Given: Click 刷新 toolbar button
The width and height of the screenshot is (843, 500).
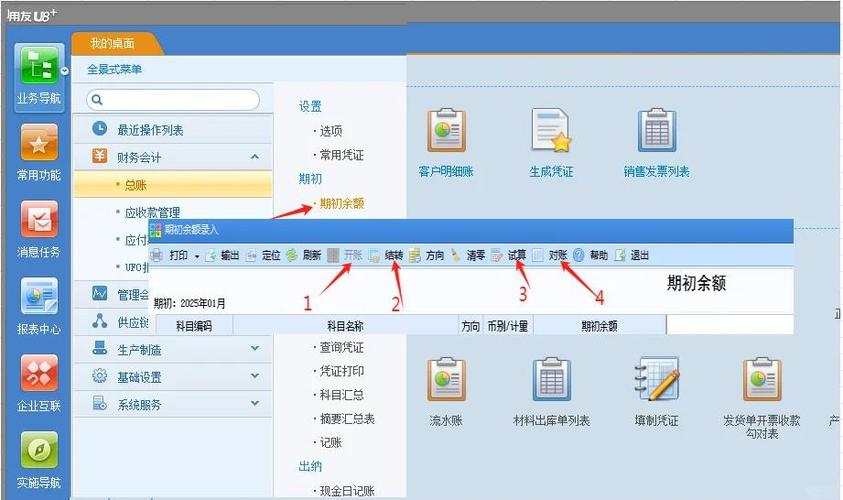Looking at the screenshot, I should tap(304, 255).
